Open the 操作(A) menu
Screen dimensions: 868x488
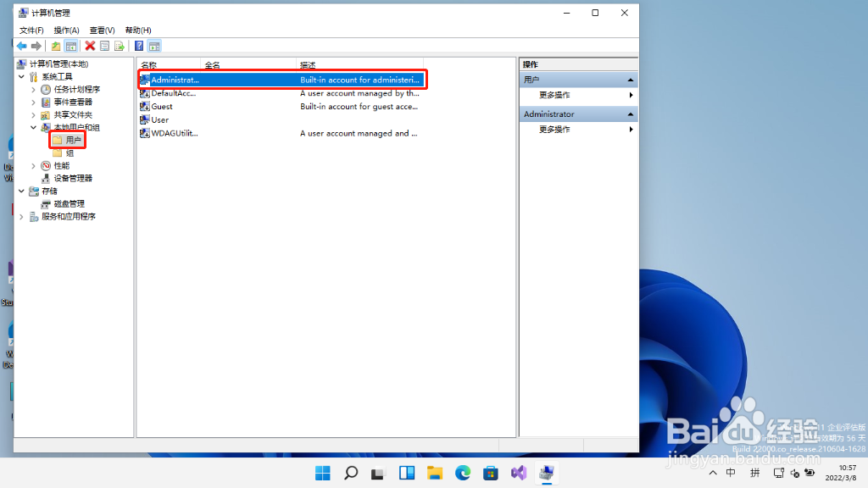pos(66,30)
